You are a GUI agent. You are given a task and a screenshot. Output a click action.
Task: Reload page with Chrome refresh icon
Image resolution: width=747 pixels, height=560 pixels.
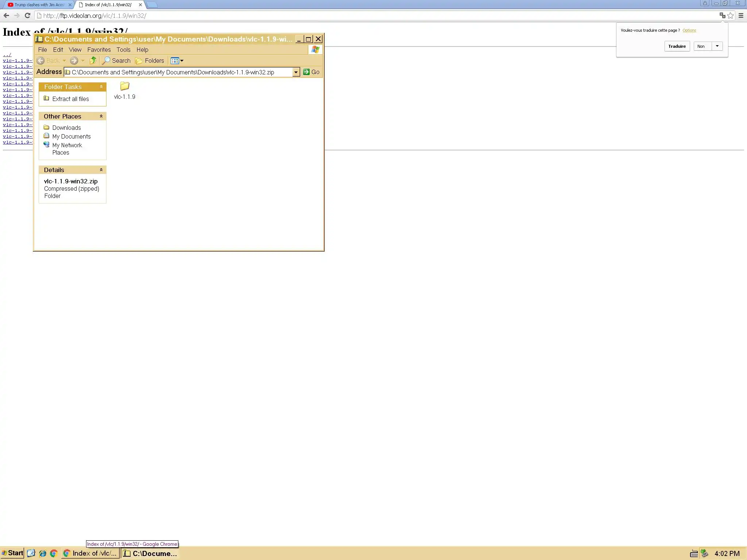click(x=27, y=15)
